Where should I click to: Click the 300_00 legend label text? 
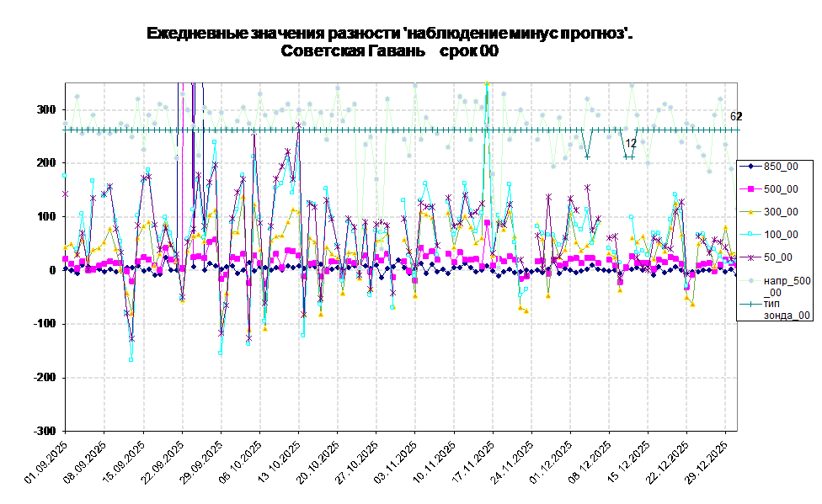click(781, 212)
